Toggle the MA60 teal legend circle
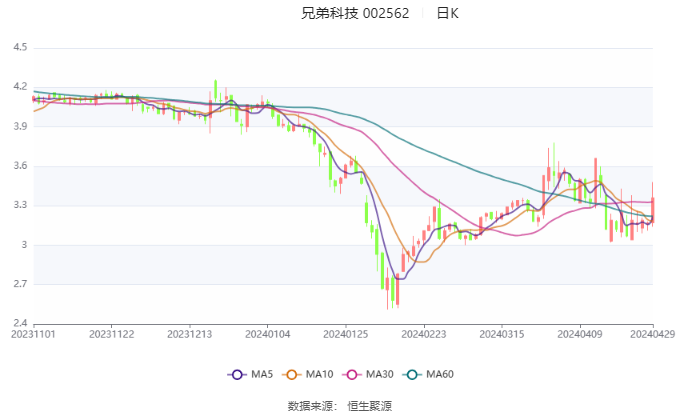Screen dimensions: 680x413 (412, 374)
